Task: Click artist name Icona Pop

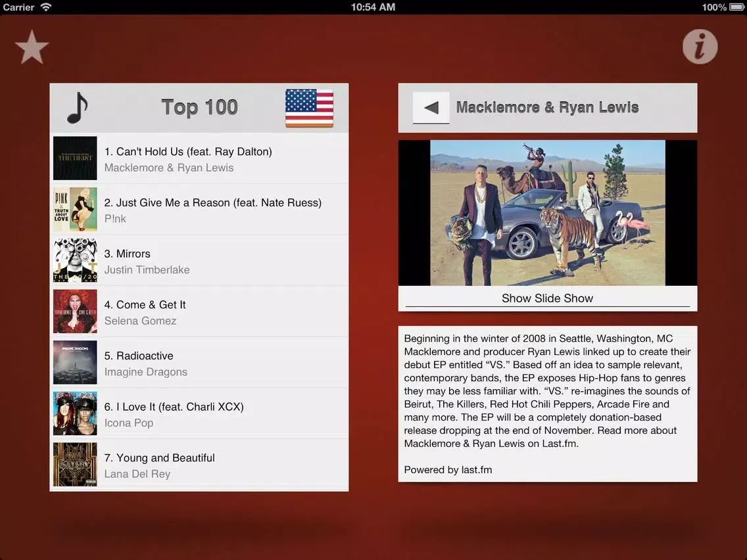Action: coord(129,423)
